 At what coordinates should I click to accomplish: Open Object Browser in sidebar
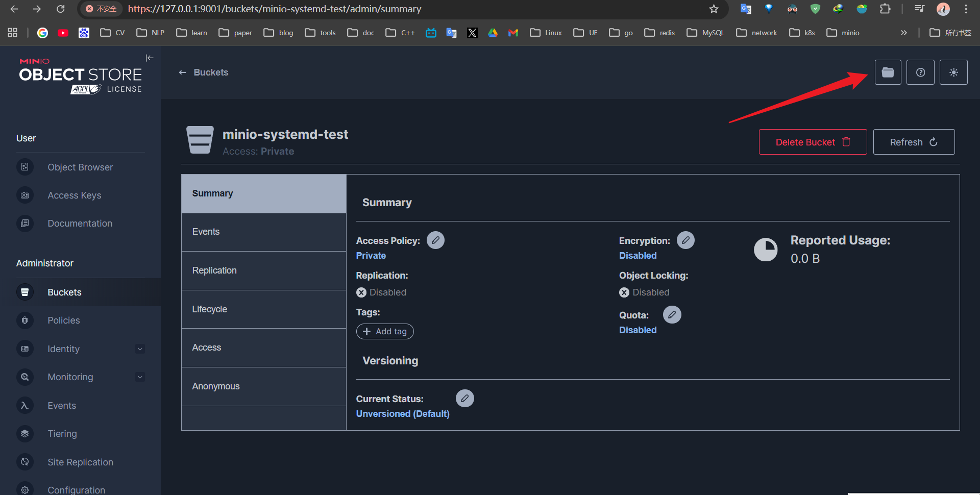pos(80,167)
